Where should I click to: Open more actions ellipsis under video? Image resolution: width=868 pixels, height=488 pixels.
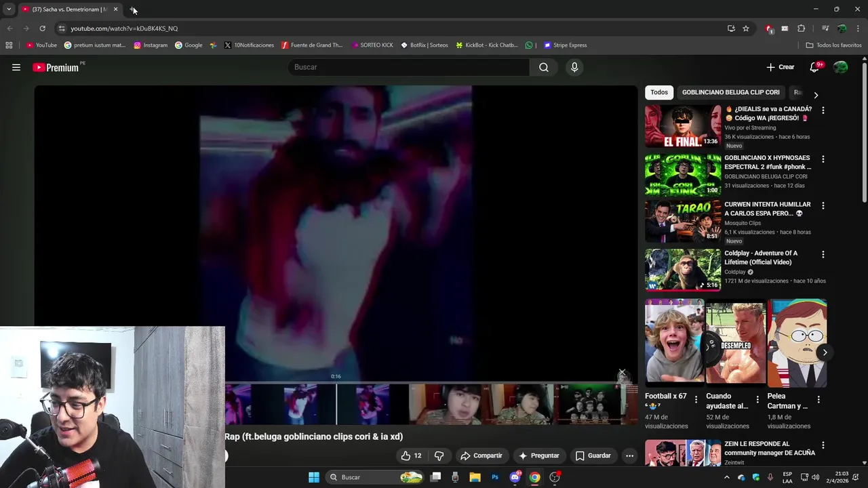point(629,455)
